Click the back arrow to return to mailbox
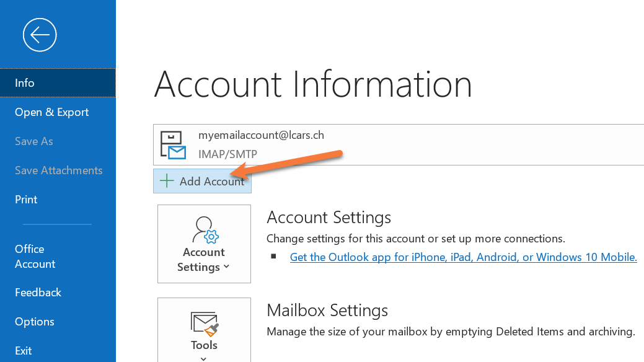 [40, 35]
